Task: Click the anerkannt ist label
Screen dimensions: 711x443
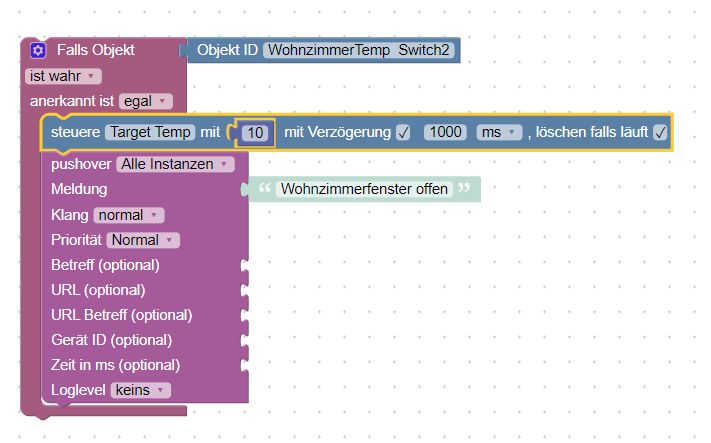Action: pos(72,101)
